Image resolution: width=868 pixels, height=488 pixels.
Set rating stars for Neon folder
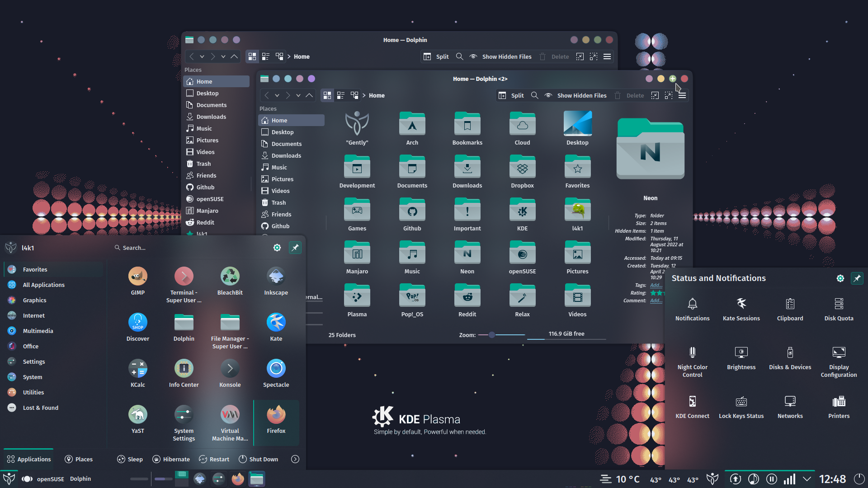(657, 293)
